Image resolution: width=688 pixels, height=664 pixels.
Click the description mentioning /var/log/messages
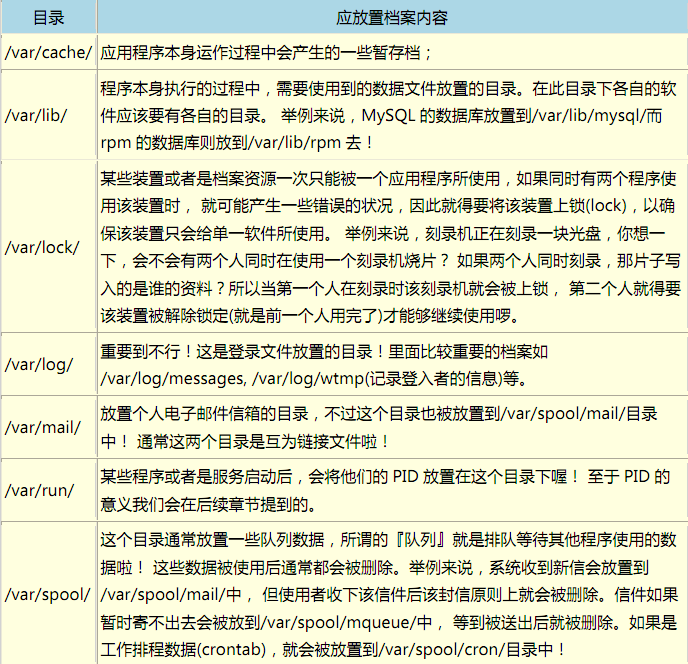click(392, 365)
